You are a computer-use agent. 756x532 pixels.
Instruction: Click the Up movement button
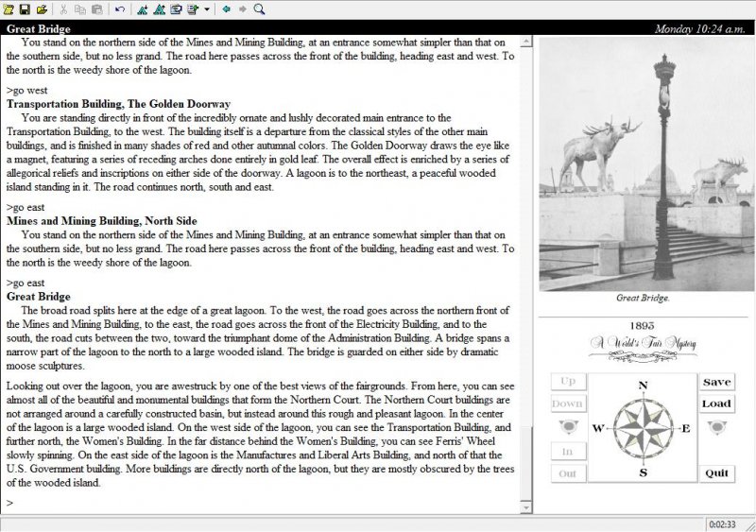click(x=569, y=381)
